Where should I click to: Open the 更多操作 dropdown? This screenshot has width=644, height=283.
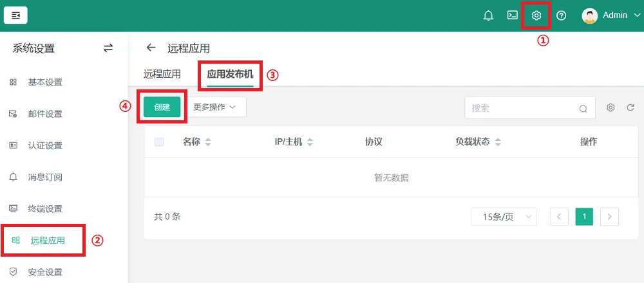(x=214, y=107)
